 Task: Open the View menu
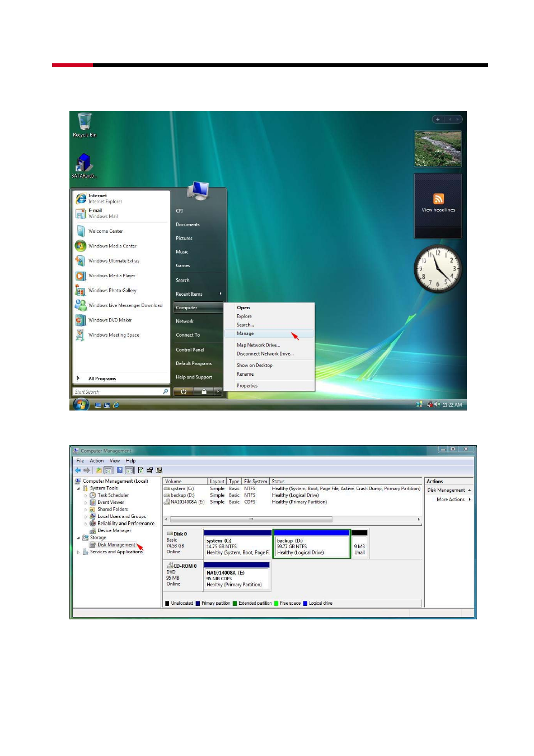pos(115,461)
